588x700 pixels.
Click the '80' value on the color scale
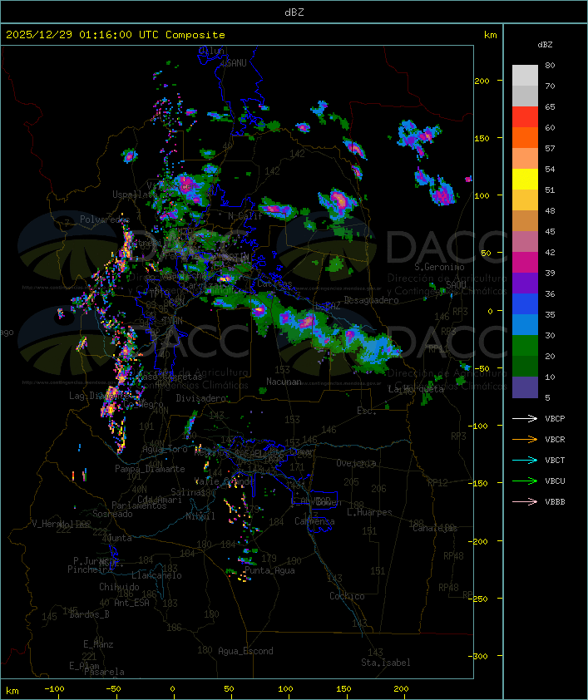(550, 65)
